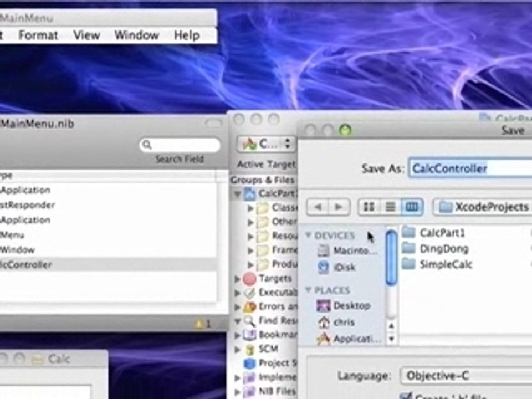The image size is (532, 399).
Task: Click the Implementation Files icon
Action: click(250, 377)
